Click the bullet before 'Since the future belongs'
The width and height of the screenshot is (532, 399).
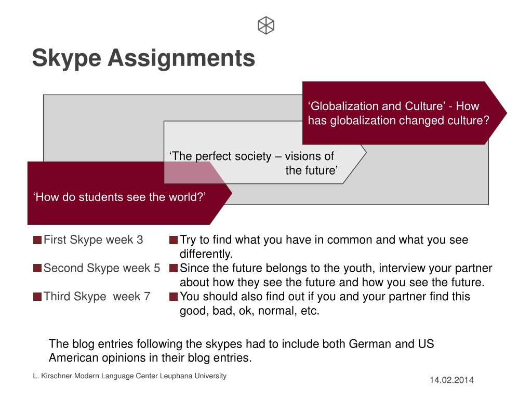pos(174,269)
